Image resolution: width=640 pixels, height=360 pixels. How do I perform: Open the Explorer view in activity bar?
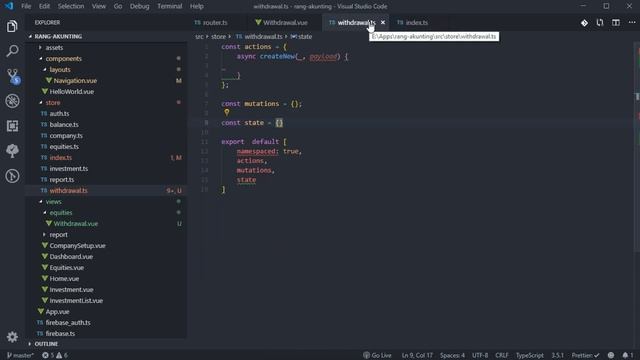click(12, 26)
